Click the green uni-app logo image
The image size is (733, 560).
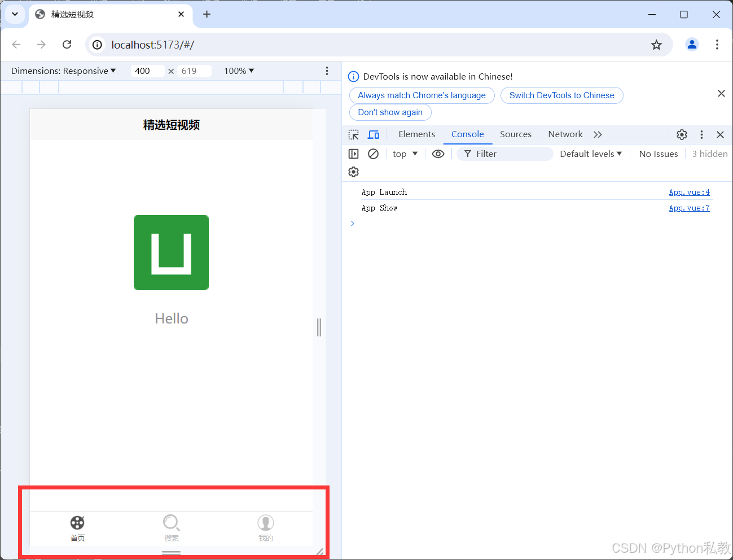tap(172, 252)
